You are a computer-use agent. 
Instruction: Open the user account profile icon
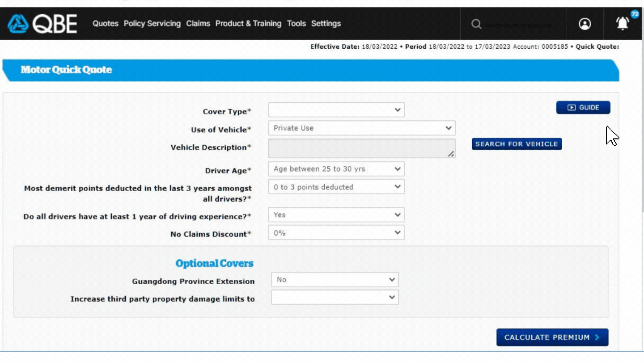click(585, 24)
